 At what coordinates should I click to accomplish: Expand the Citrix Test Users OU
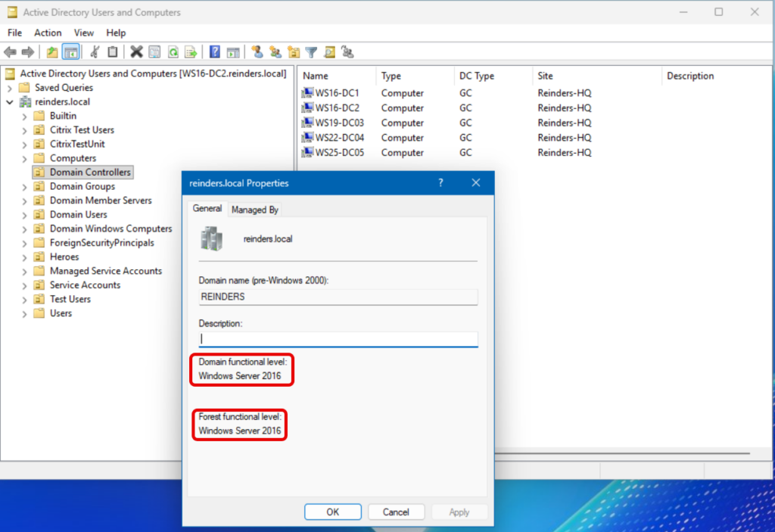click(x=24, y=130)
